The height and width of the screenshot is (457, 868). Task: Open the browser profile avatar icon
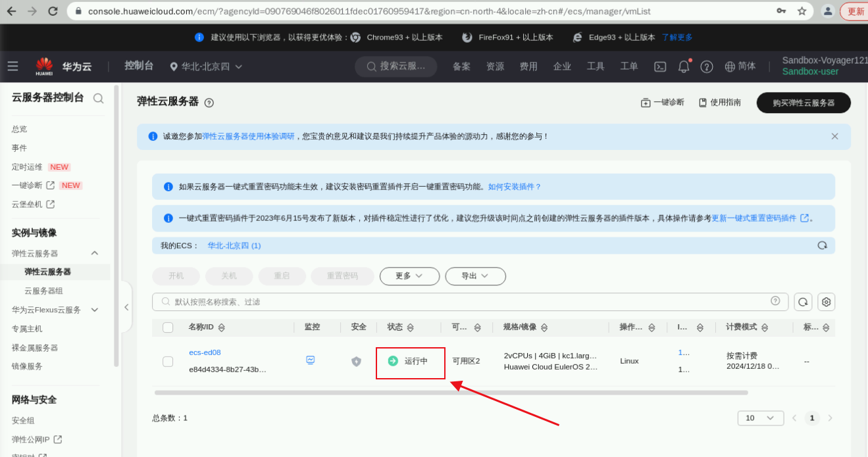pos(828,11)
